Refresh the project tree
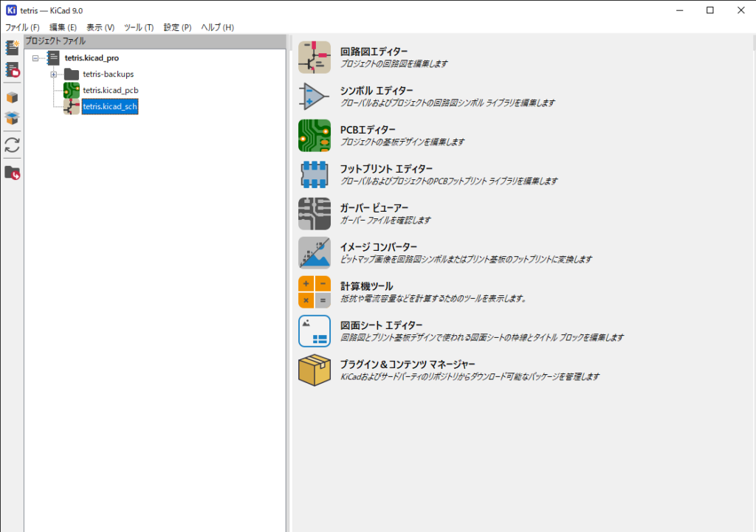Viewport: 756px width, 532px height. pos(12,145)
